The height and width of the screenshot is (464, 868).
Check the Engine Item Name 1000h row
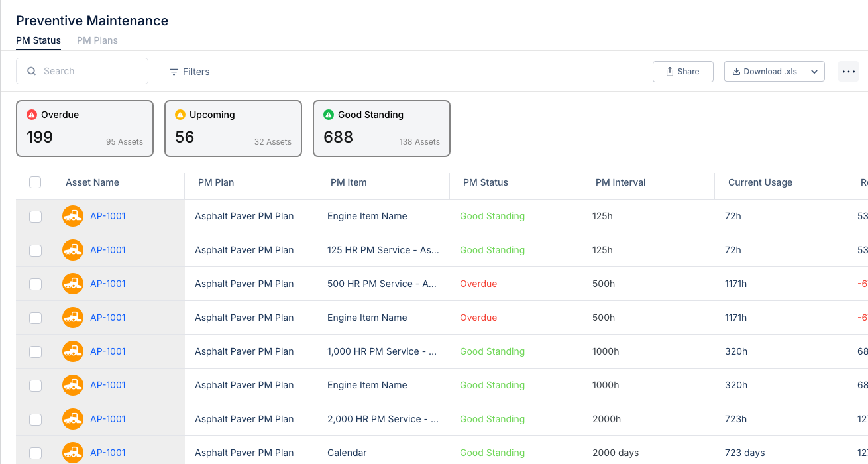click(x=35, y=385)
